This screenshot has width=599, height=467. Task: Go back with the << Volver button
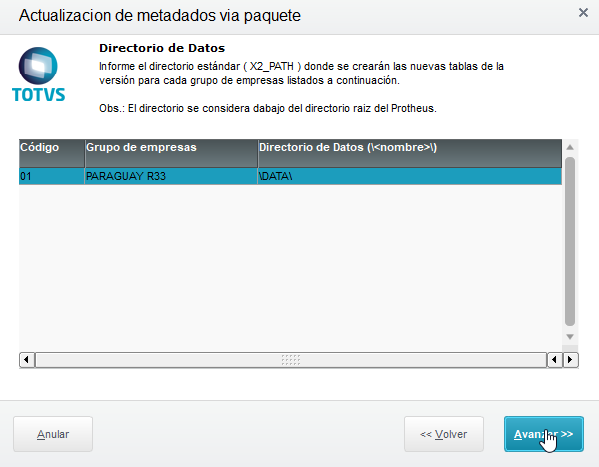[444, 434]
